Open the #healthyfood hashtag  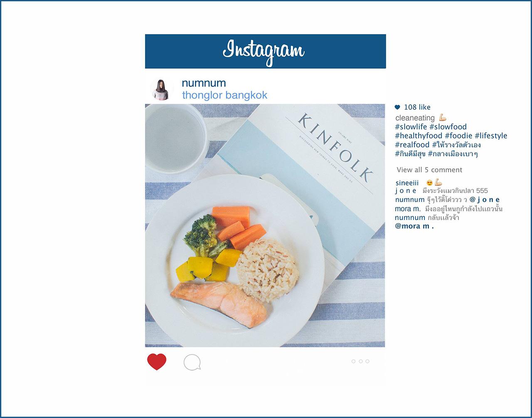[419, 136]
